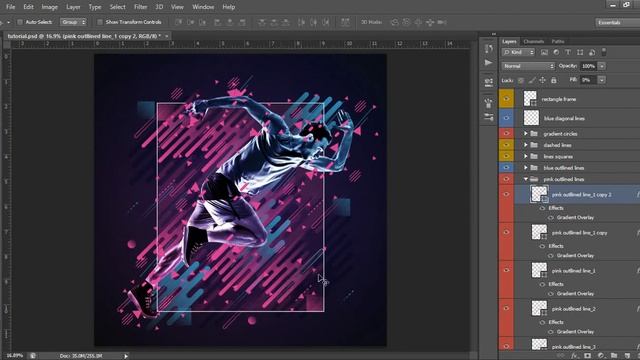Select the pink outlined line_1 copy layer
The height and width of the screenshot is (360, 640).
pyautogui.click(x=579, y=233)
